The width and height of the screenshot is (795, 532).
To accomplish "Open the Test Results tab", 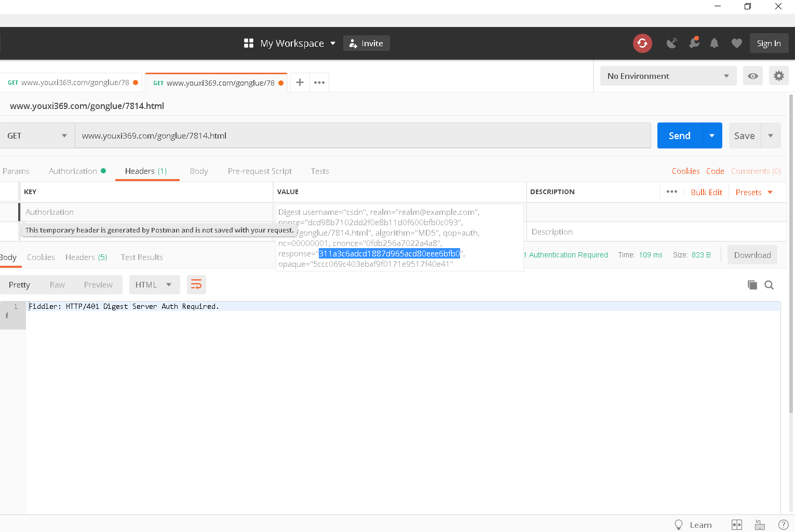I will (x=142, y=257).
